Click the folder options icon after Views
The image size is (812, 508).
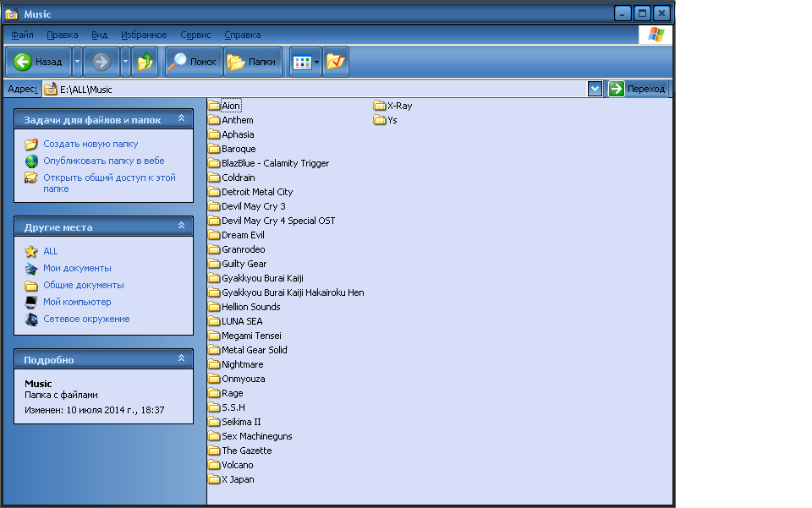[x=336, y=62]
